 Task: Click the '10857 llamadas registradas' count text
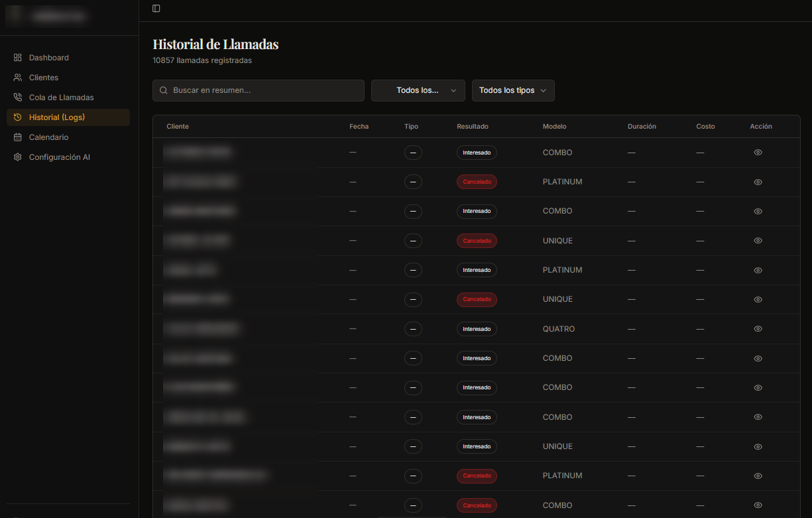click(202, 60)
